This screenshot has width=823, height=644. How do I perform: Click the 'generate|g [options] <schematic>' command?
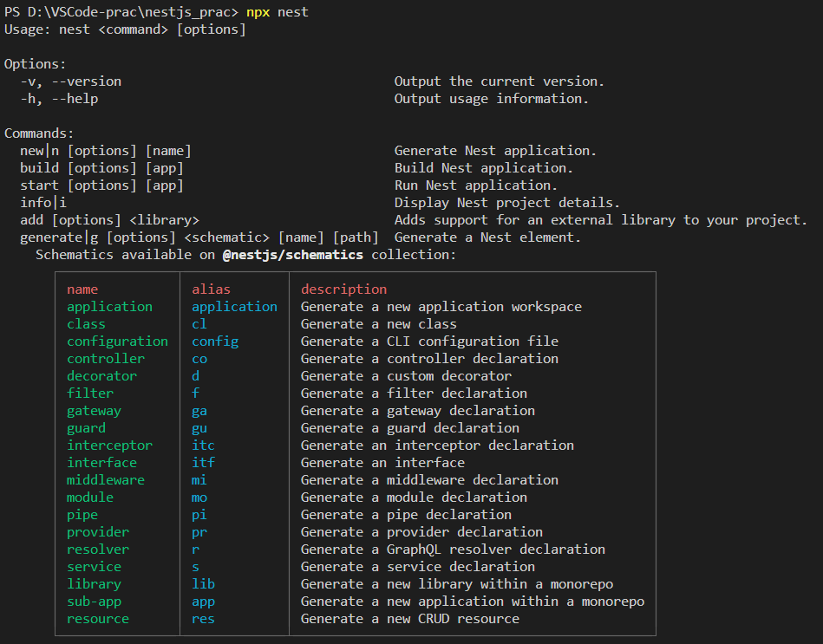[144, 237]
